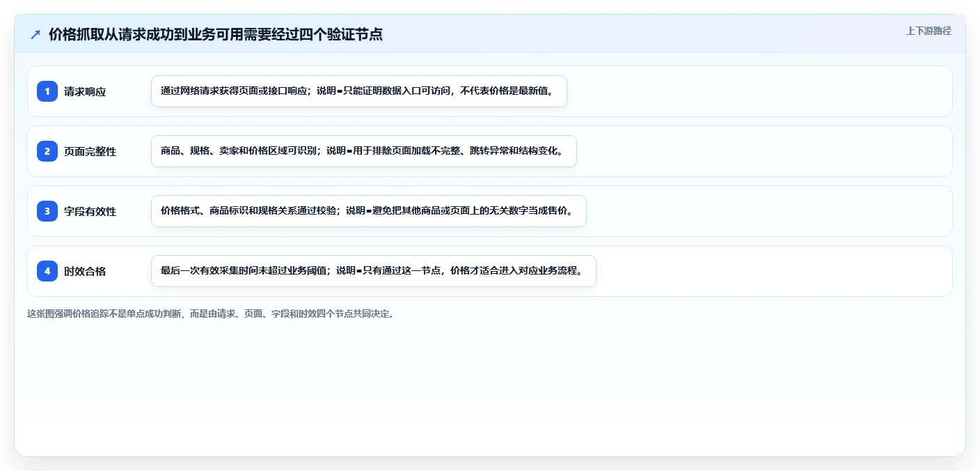Viewport: 980px width, 471px height.
Task: Click the step 4 number badge
Action: tap(47, 271)
